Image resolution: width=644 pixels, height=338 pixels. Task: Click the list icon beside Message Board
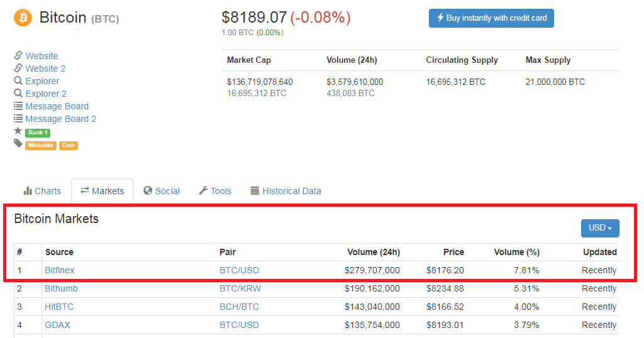pyautogui.click(x=18, y=106)
